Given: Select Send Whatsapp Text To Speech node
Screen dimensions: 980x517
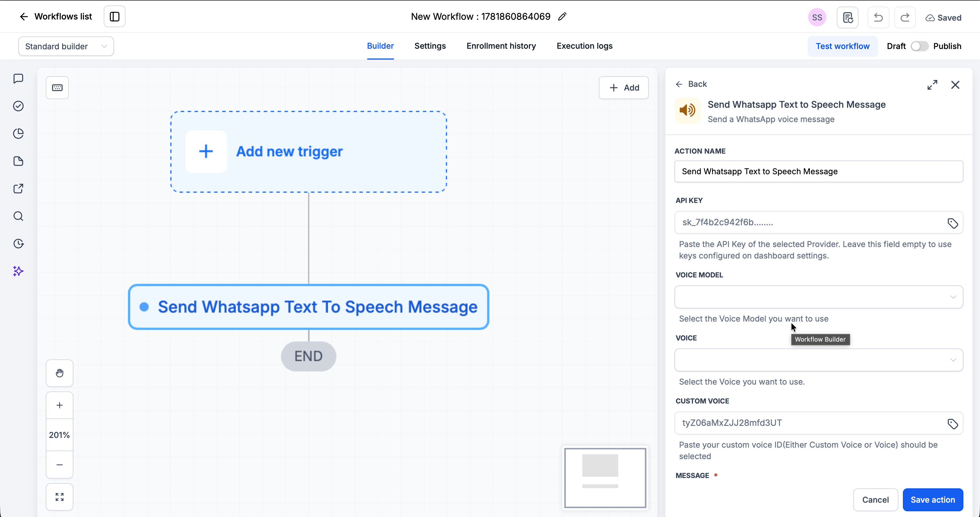Looking at the screenshot, I should [x=309, y=307].
